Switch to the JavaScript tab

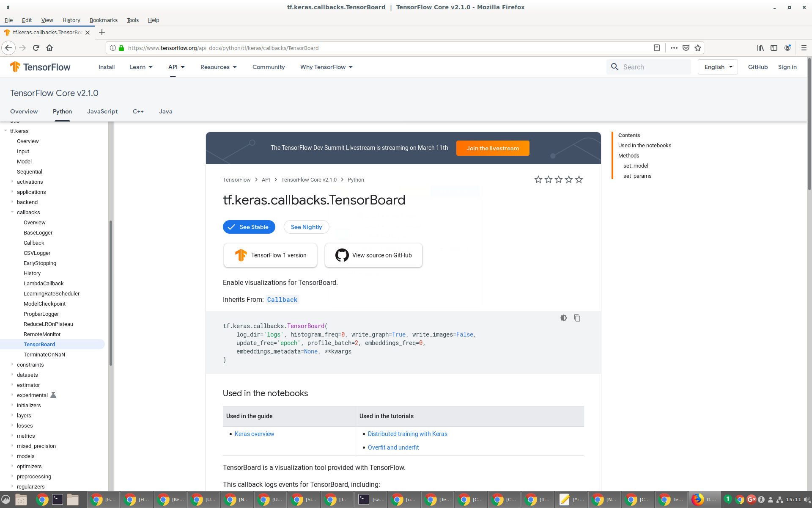102,111
